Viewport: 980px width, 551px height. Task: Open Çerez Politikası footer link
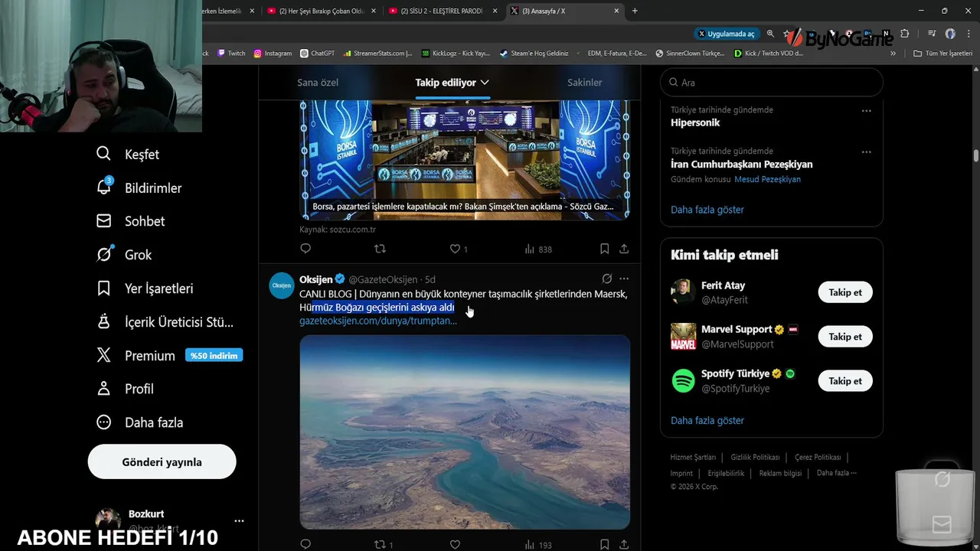818,457
